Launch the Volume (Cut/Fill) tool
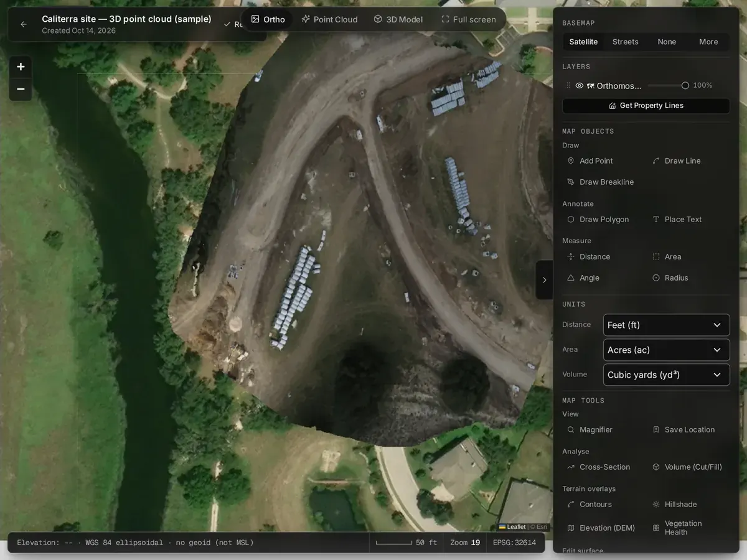The height and width of the screenshot is (560, 747). pos(687,467)
